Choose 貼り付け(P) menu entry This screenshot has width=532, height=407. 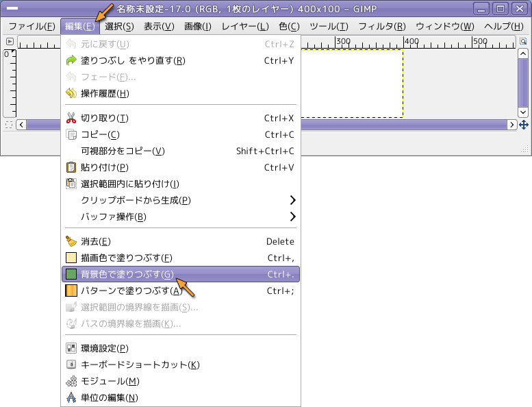tap(181, 167)
